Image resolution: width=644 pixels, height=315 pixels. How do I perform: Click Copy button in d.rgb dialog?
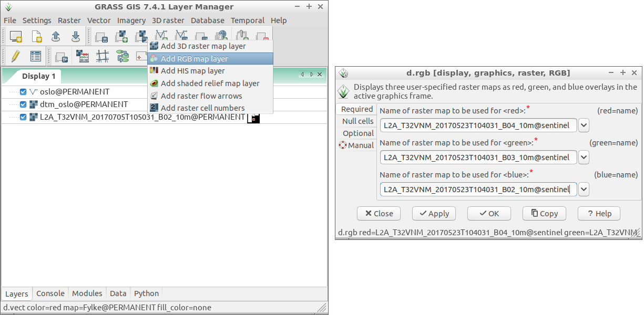[544, 213]
